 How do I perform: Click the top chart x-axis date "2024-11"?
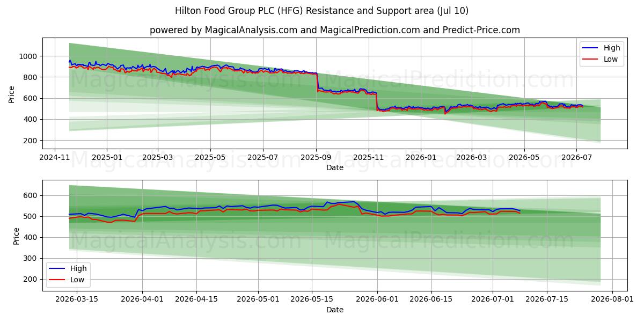coord(55,158)
